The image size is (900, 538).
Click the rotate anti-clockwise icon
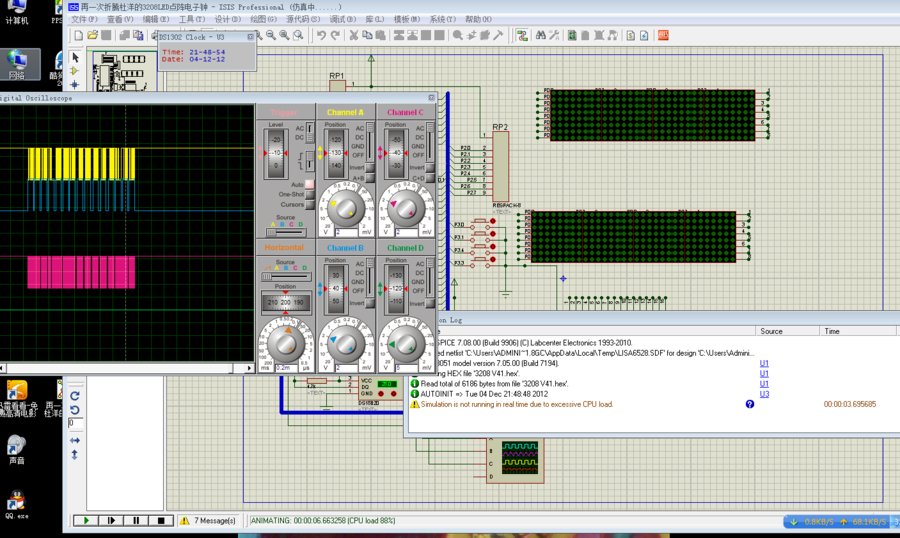75,410
